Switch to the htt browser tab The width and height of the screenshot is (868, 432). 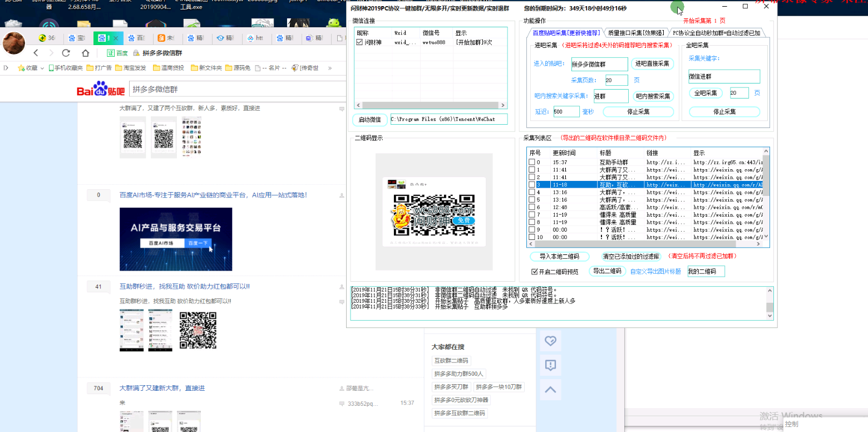coord(256,38)
